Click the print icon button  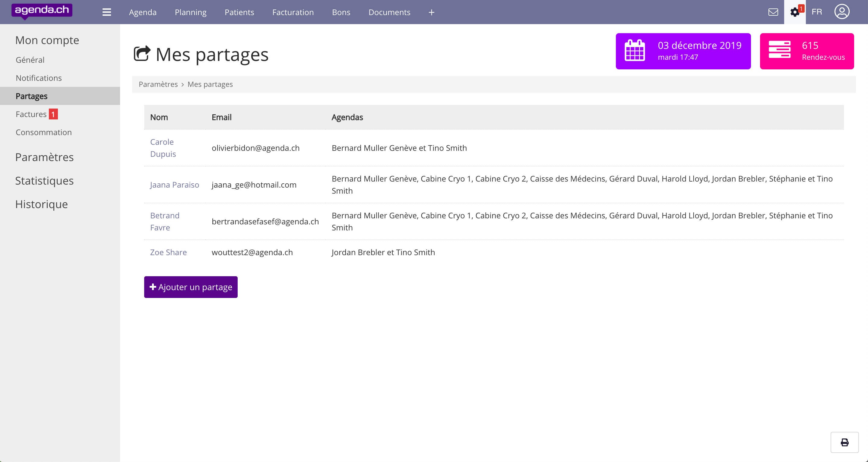tap(844, 442)
